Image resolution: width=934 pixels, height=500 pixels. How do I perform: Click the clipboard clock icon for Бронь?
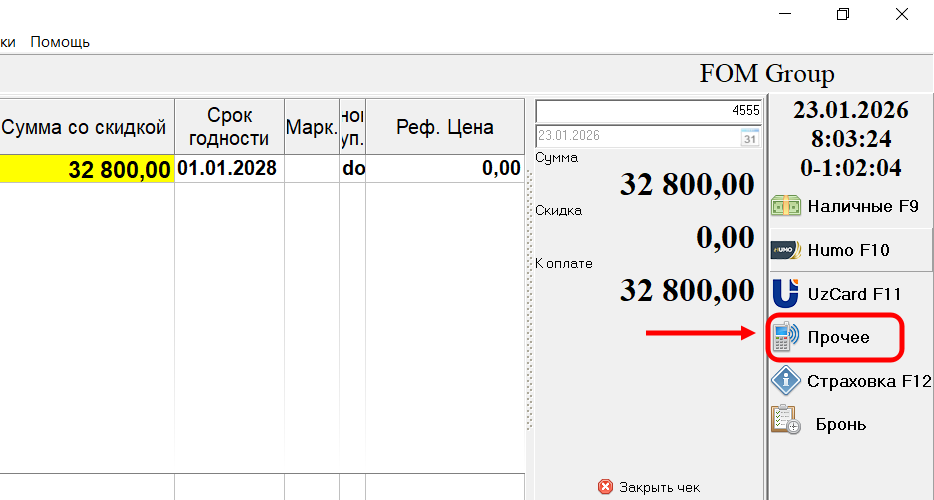coord(786,420)
